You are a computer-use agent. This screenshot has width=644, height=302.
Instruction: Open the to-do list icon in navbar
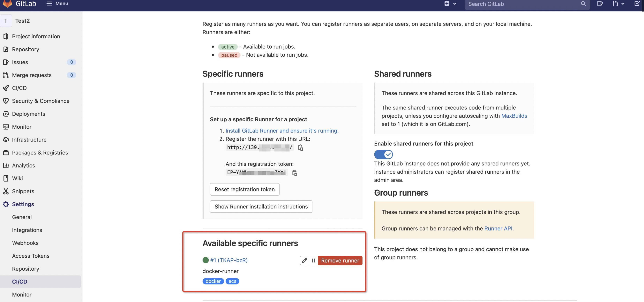tap(637, 4)
